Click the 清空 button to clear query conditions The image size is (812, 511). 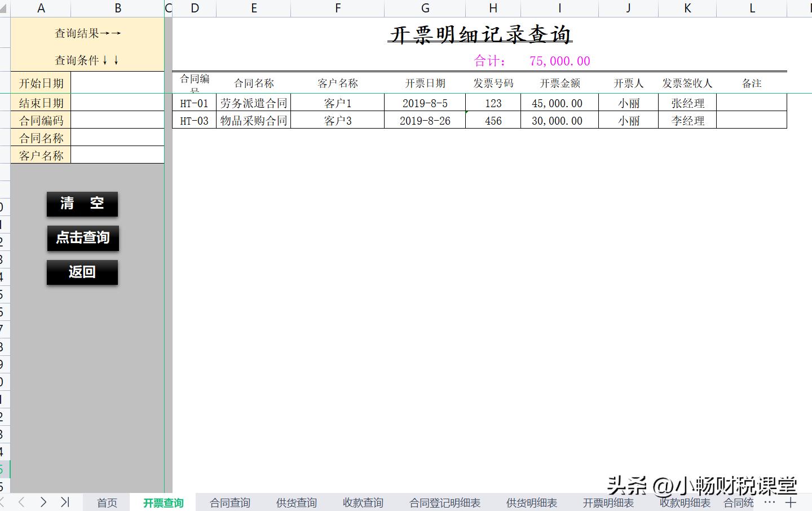click(x=82, y=204)
